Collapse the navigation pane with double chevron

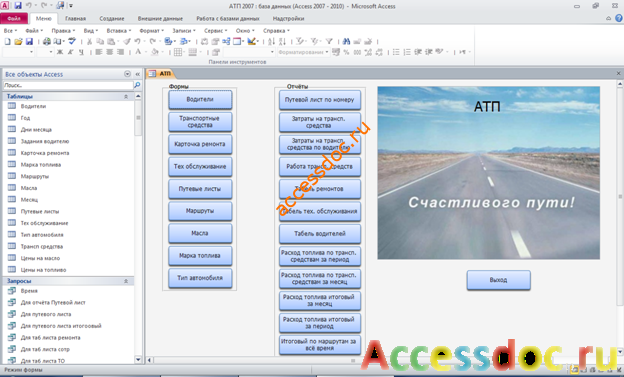[138, 74]
